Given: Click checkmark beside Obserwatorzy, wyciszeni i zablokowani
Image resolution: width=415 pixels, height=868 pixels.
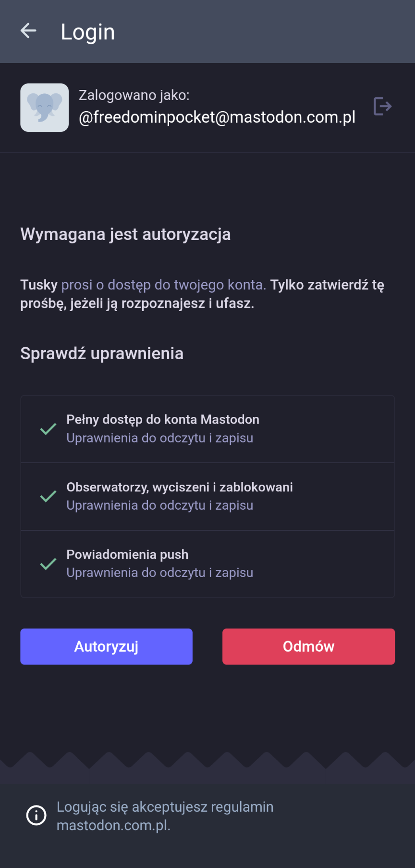Looking at the screenshot, I should pos(48,496).
